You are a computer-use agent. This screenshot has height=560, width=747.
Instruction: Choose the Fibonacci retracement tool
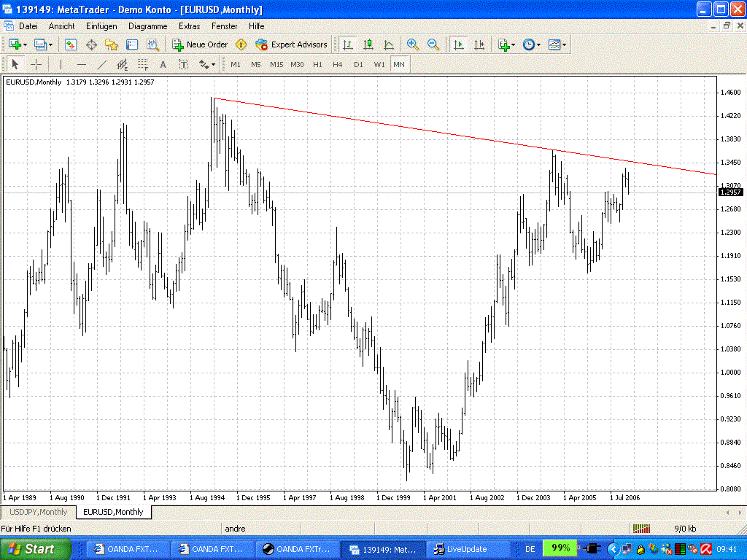coord(143,64)
